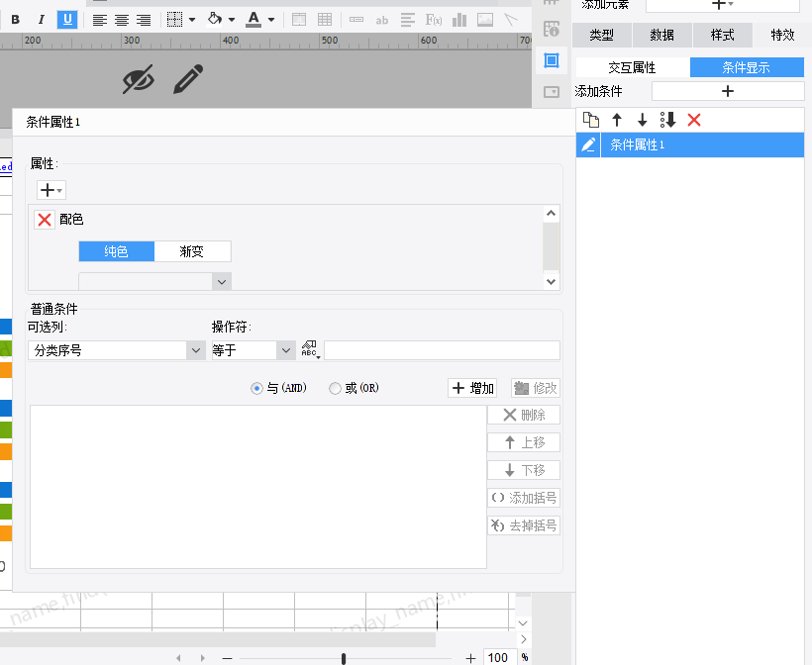Click the previous sheet arrow at bottom
The width and height of the screenshot is (812, 665).
(x=178, y=658)
